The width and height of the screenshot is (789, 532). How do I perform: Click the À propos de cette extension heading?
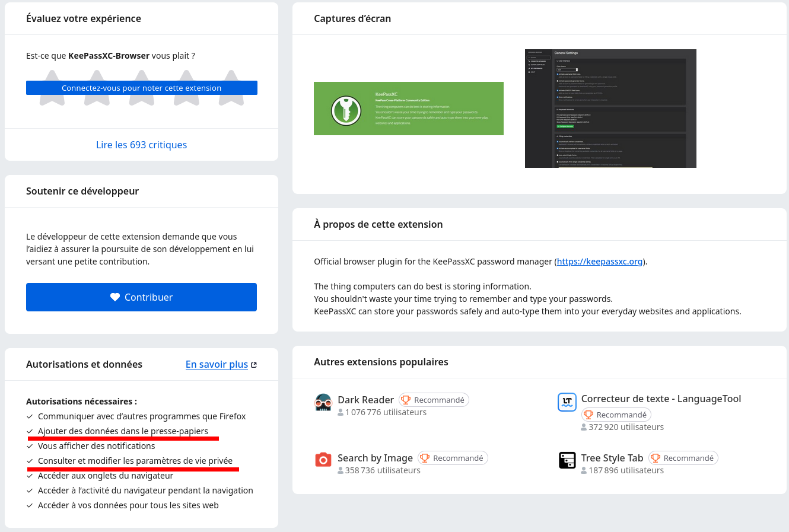click(x=378, y=224)
